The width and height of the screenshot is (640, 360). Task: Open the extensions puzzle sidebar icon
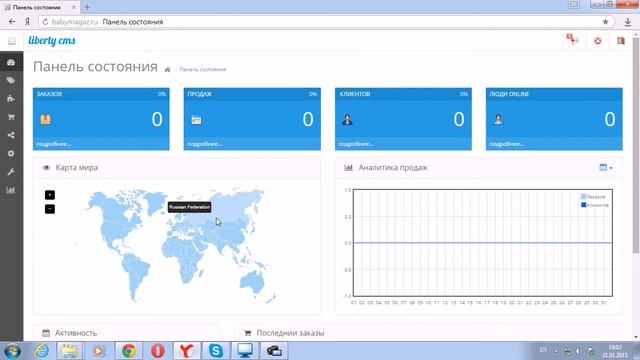click(x=11, y=99)
